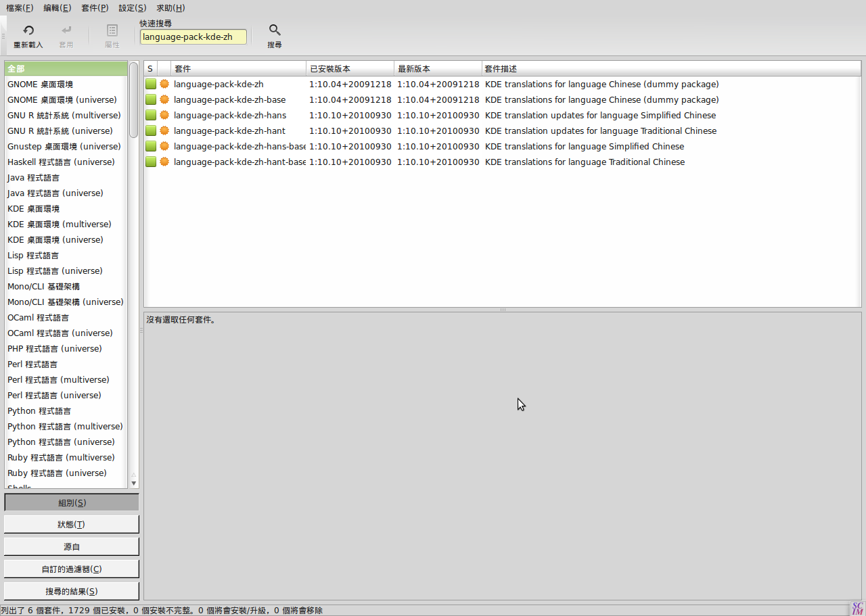Select Mono/CLI 基礎架構 category
This screenshot has width=866, height=616.
(x=66, y=287)
